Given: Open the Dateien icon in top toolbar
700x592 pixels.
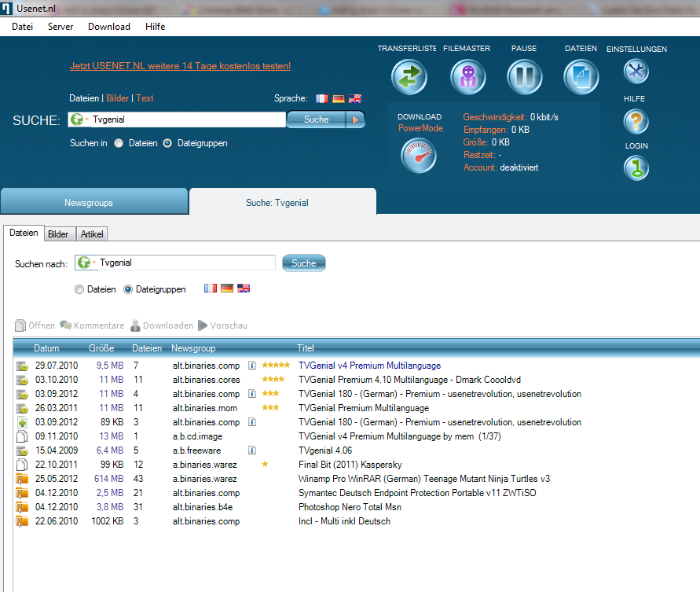Looking at the screenshot, I should [581, 77].
